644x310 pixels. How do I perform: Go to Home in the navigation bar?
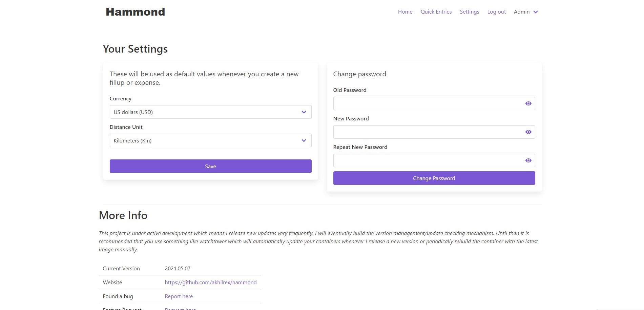[x=405, y=12]
